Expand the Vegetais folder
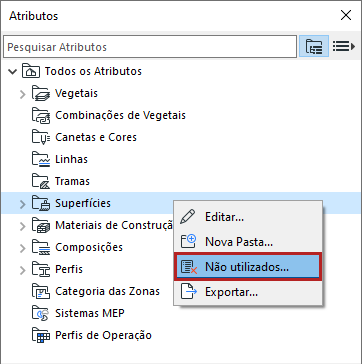Viewport: 362px width, 364px height. tap(23, 94)
